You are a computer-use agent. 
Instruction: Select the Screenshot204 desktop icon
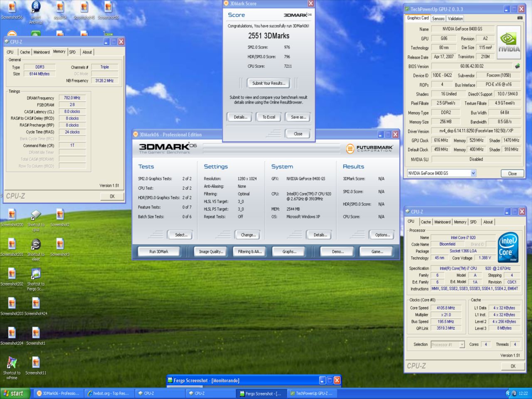(12, 336)
